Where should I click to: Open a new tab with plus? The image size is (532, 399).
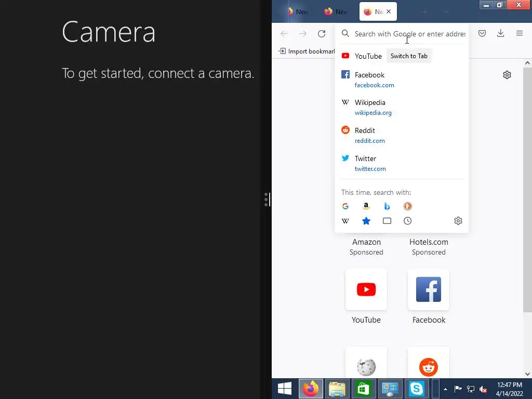425,12
